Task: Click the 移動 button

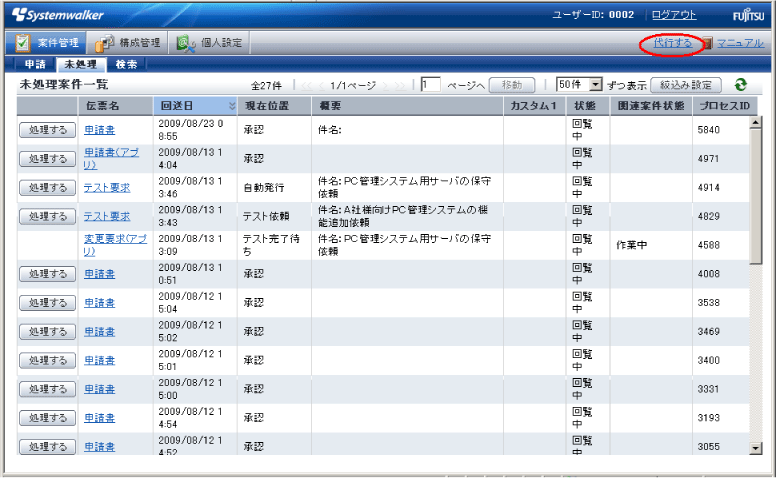Action: tap(512, 85)
